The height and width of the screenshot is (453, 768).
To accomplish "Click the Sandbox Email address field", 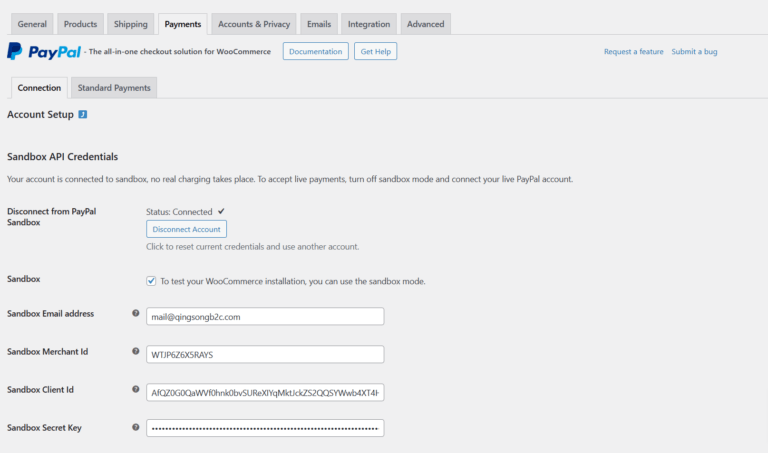I will [x=265, y=316].
